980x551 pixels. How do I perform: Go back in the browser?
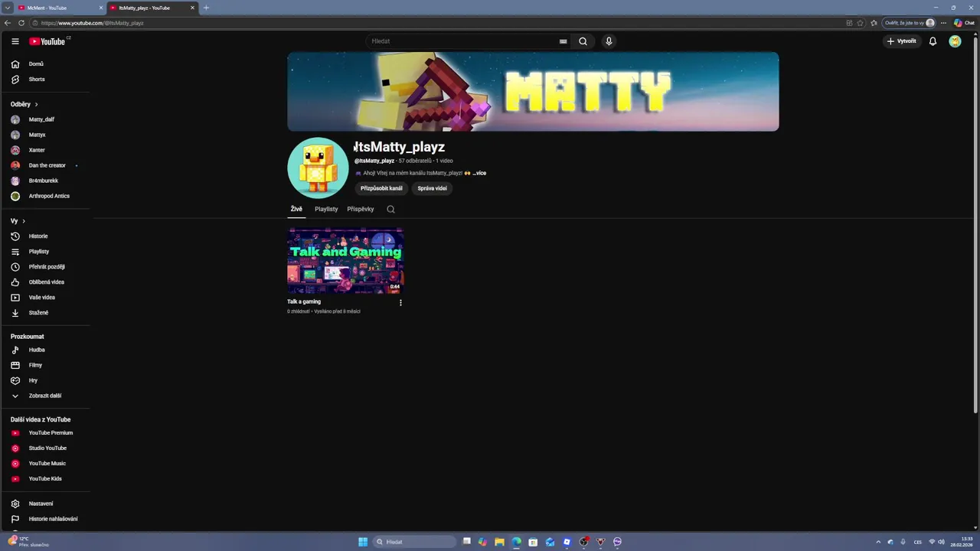(x=8, y=23)
